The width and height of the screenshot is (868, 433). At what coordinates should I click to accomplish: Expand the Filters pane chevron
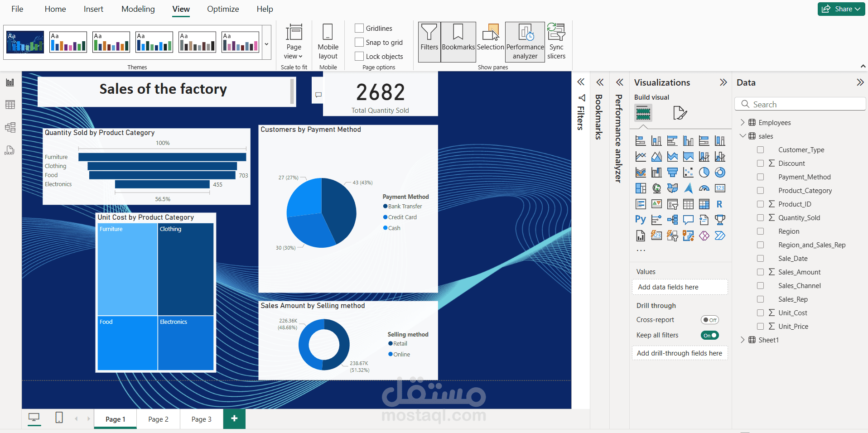click(x=580, y=82)
